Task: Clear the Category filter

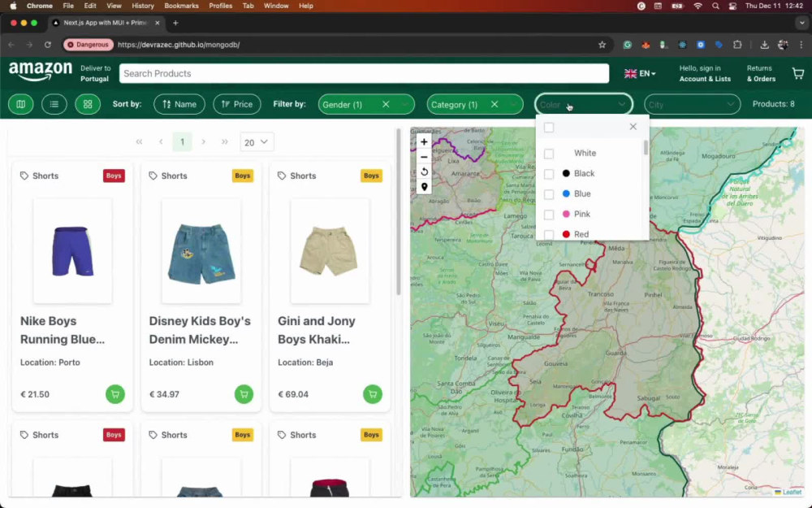Action: click(495, 104)
